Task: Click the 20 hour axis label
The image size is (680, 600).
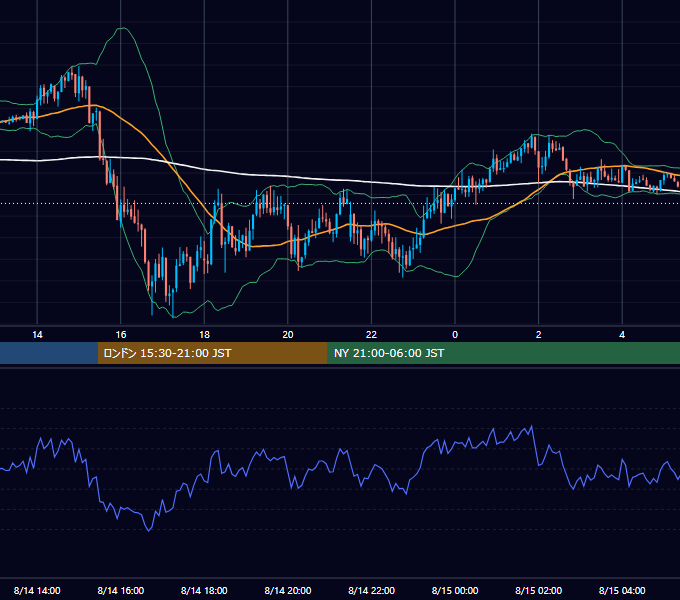Action: point(288,335)
